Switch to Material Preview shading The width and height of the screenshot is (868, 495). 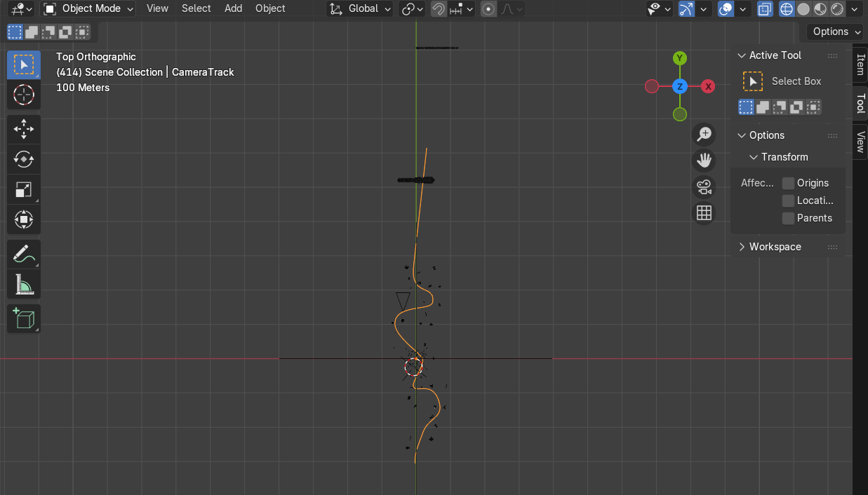pos(820,9)
